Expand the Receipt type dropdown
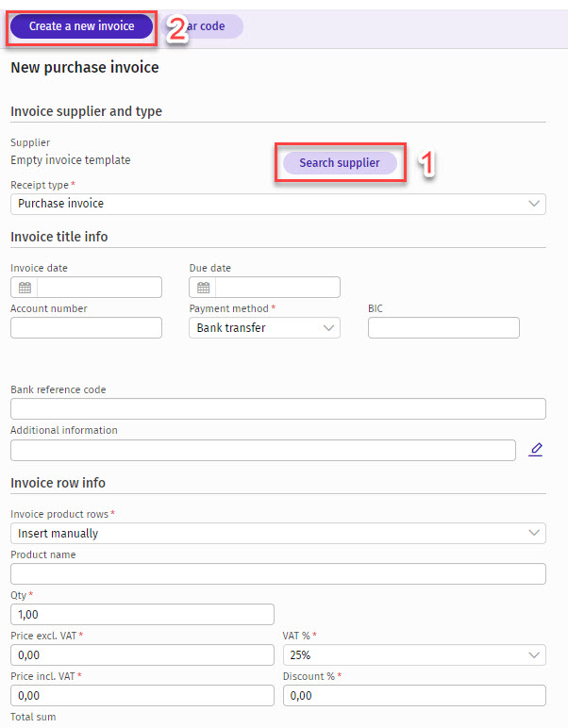 (x=277, y=204)
